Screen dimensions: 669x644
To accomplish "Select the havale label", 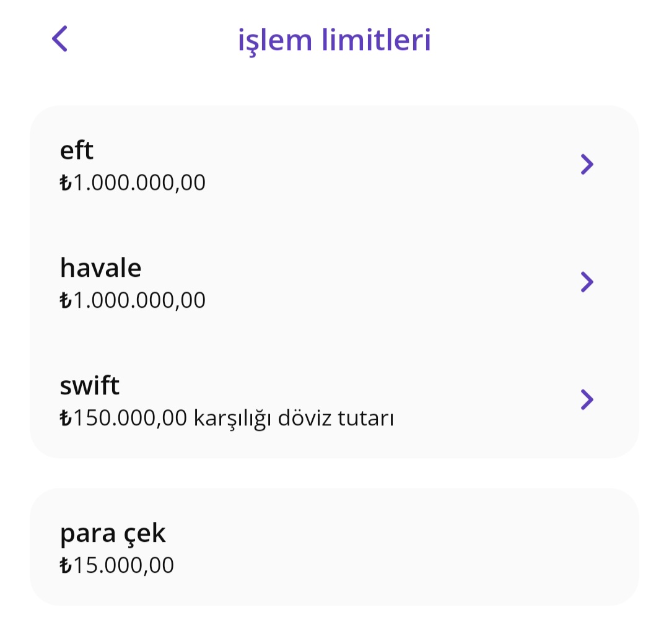I will click(101, 268).
